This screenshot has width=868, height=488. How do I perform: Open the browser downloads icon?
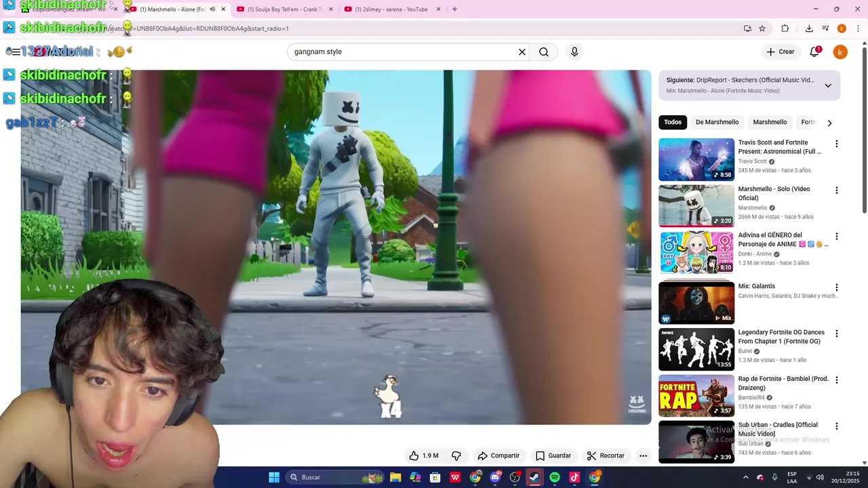[x=809, y=28]
